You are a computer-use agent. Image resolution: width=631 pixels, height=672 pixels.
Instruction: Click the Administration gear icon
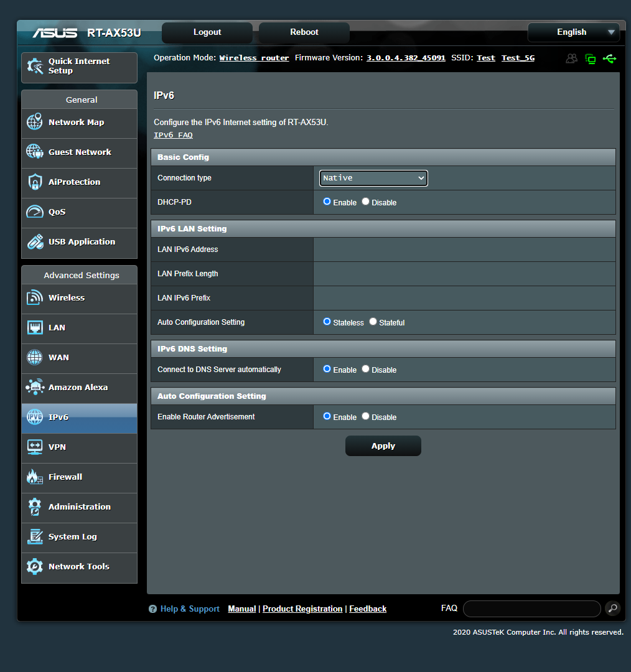(35, 506)
